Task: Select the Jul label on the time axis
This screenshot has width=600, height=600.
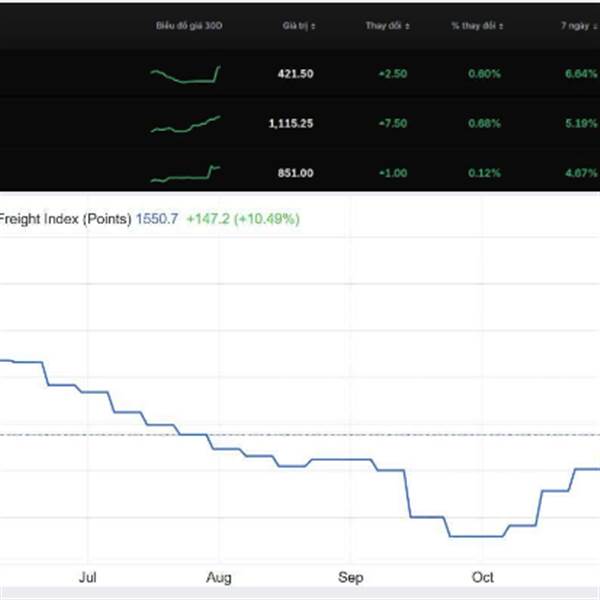Action: pos(87,577)
